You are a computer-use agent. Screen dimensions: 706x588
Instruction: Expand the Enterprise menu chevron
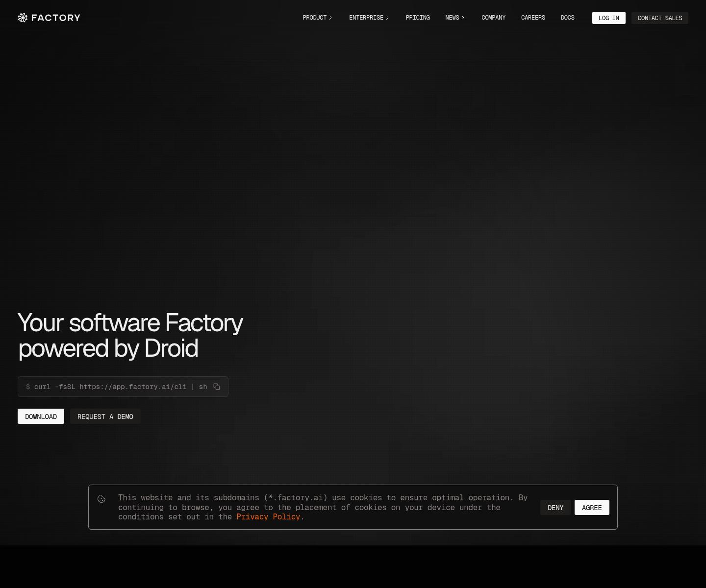(387, 18)
